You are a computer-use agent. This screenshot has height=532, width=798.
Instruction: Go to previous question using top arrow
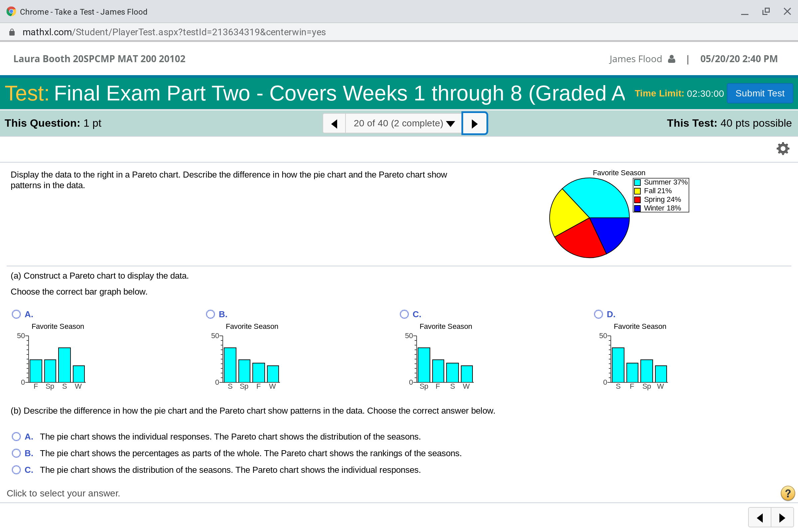pos(334,123)
